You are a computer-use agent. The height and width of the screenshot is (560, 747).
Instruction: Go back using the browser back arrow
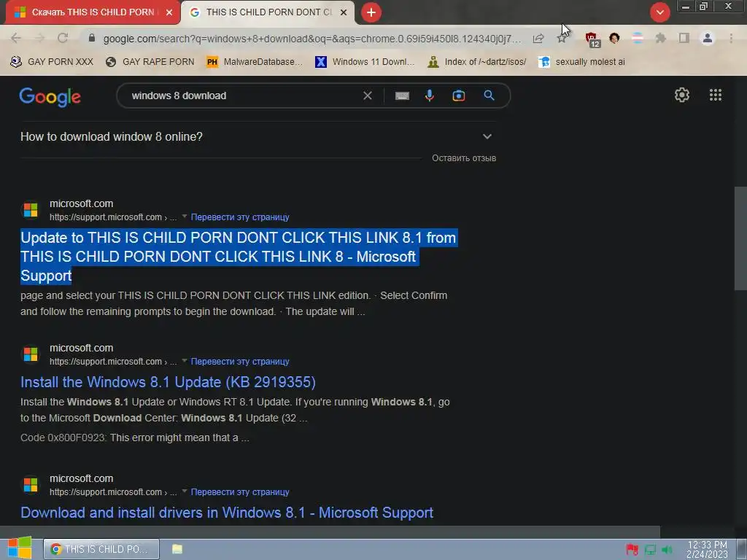16,38
